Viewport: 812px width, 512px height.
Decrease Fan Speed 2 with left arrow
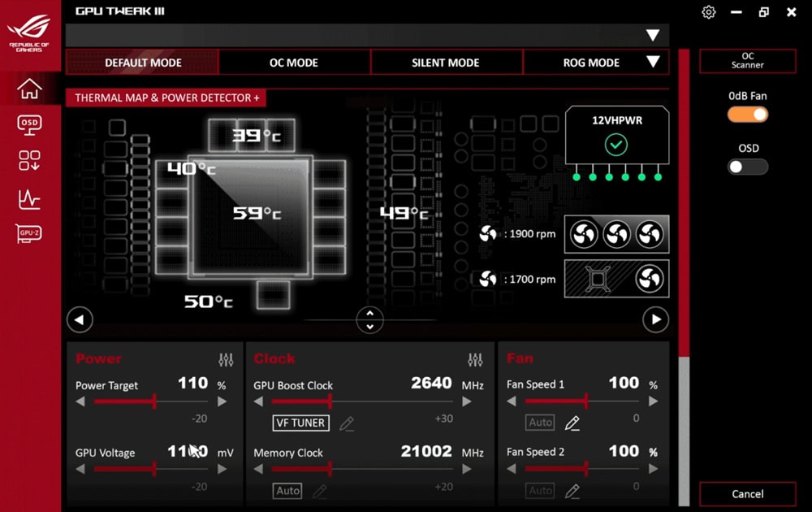pyautogui.click(x=512, y=468)
